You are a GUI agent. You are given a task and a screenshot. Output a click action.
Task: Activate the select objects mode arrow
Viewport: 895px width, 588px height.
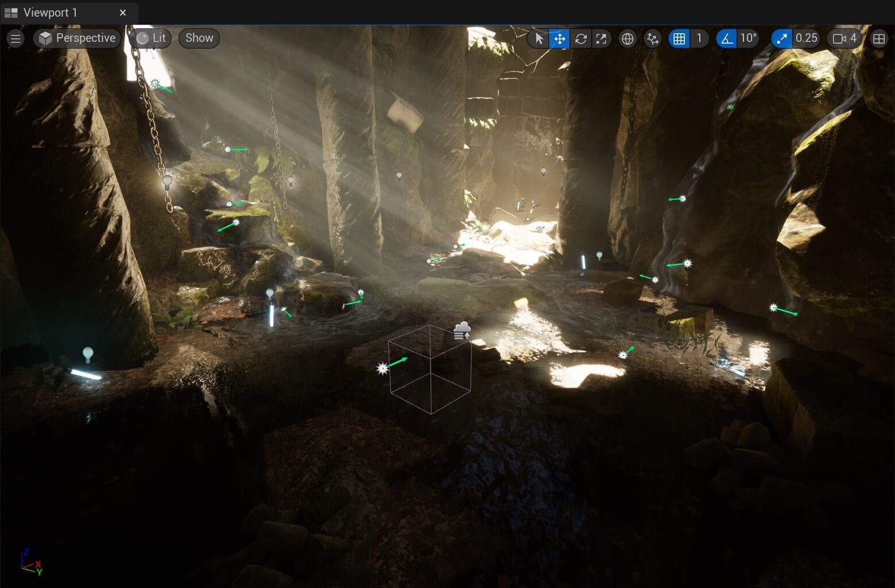[538, 38]
